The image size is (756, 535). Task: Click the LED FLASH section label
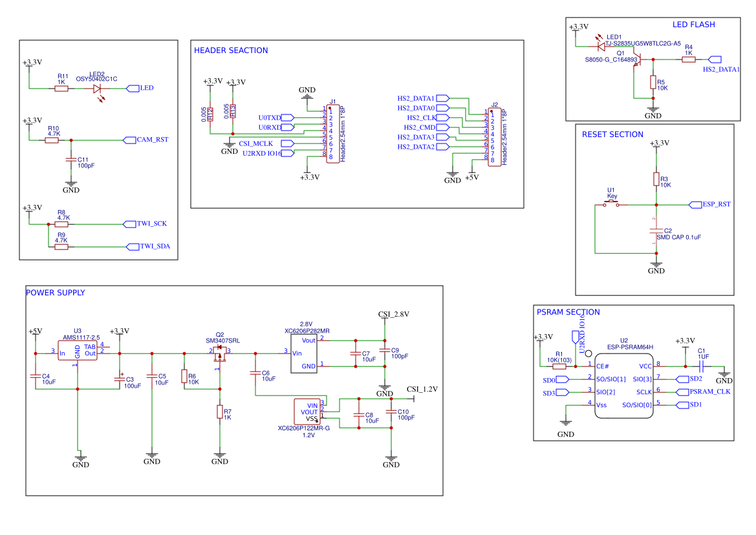pos(694,25)
